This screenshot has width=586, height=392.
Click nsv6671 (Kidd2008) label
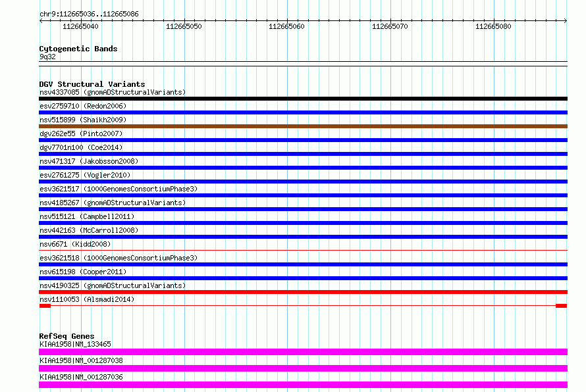pos(75,244)
